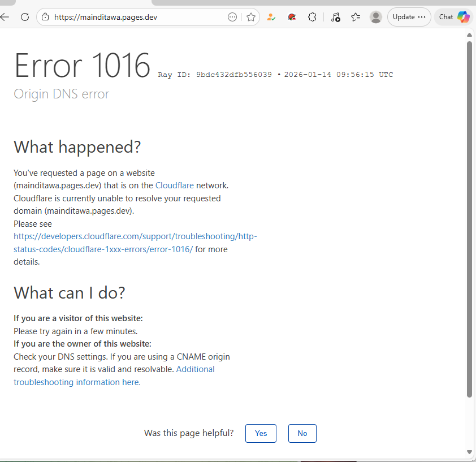Click the Ray ID 9bdc432dfb556039 text

(215, 75)
